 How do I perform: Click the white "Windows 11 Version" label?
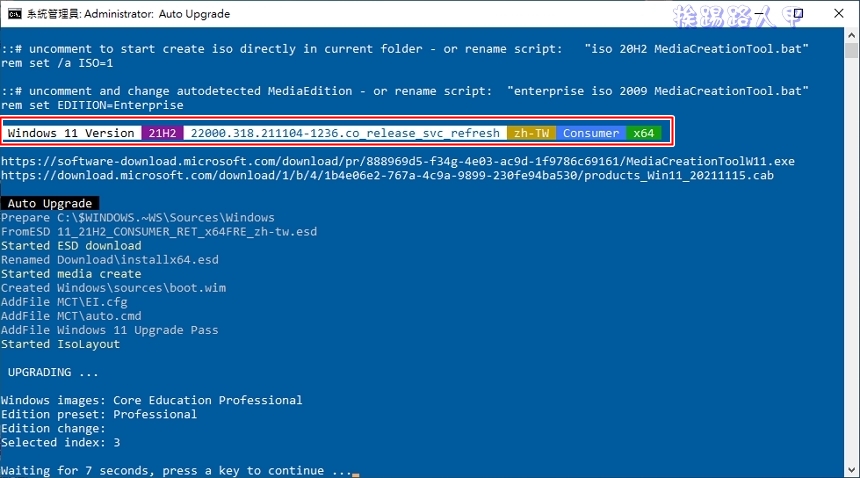pyautogui.click(x=71, y=133)
